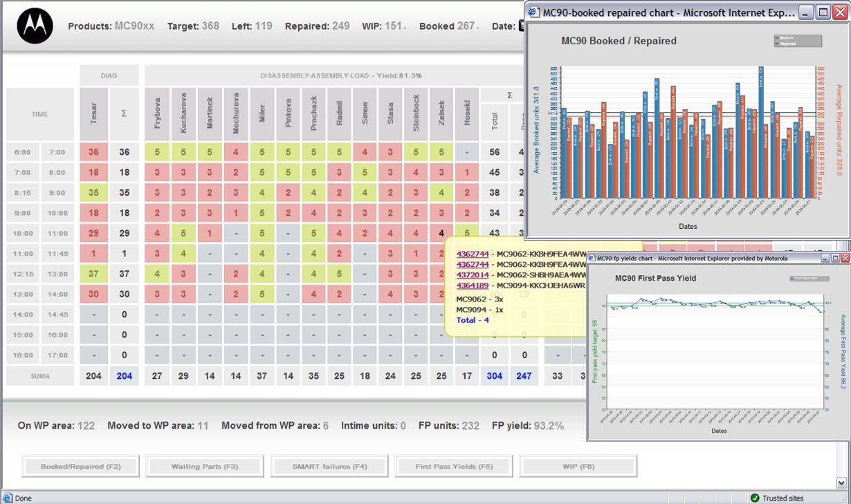This screenshot has width=851, height=504.
Task: Click the Frybova column header
Action: tap(157, 114)
